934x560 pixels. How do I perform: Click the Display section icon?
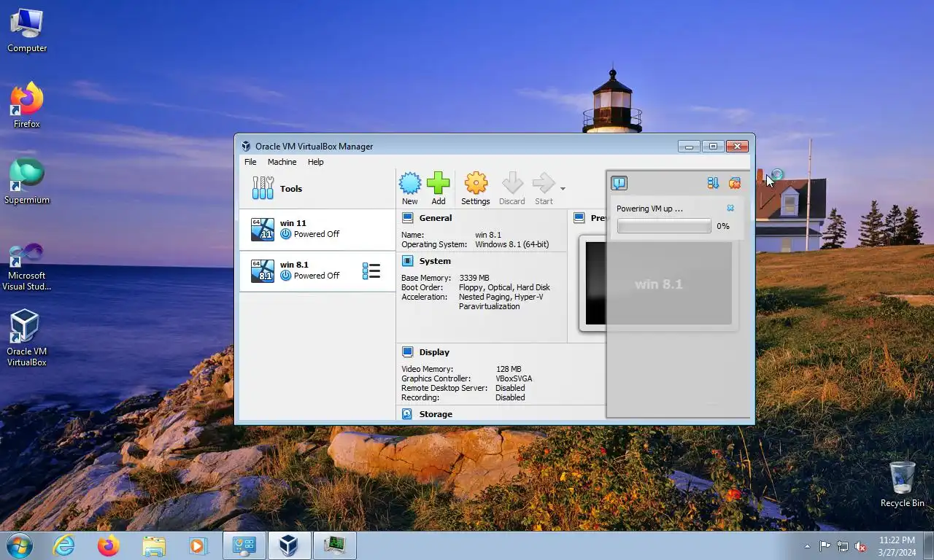[407, 352]
